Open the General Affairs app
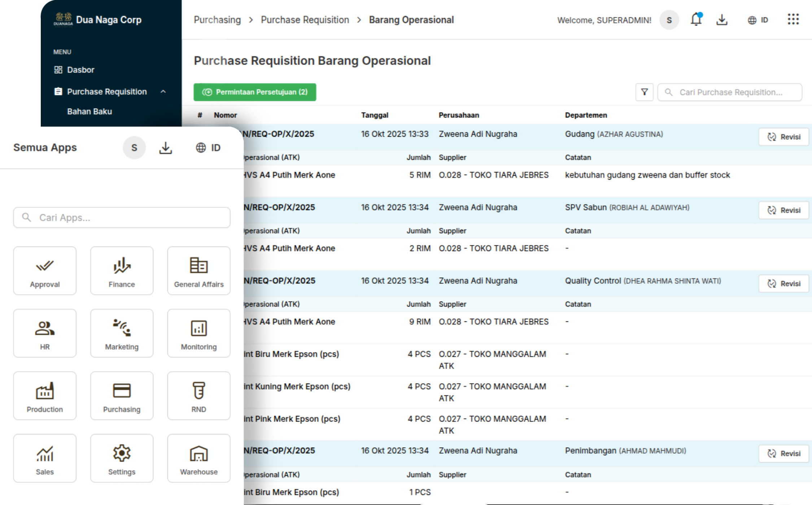This screenshot has height=505, width=812. [x=198, y=271]
